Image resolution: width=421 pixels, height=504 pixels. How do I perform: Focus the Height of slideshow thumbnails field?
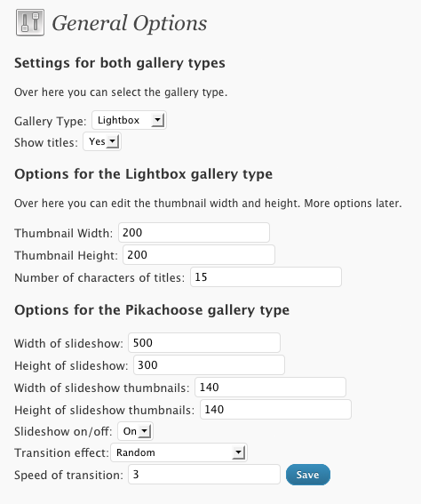tap(275, 410)
